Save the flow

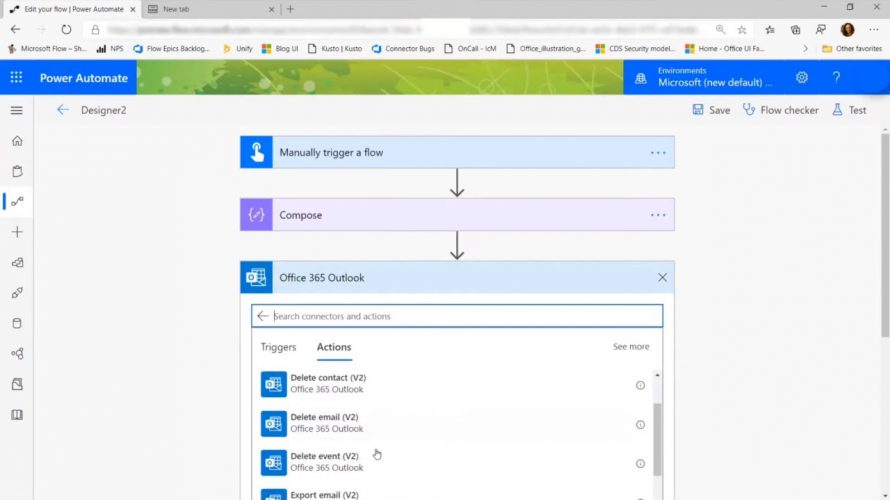pyautogui.click(x=711, y=110)
